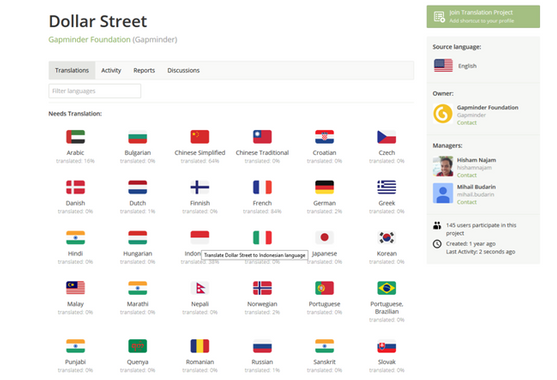Select the Korean flag icon
This screenshot has height=380, width=557.
coord(386,238)
